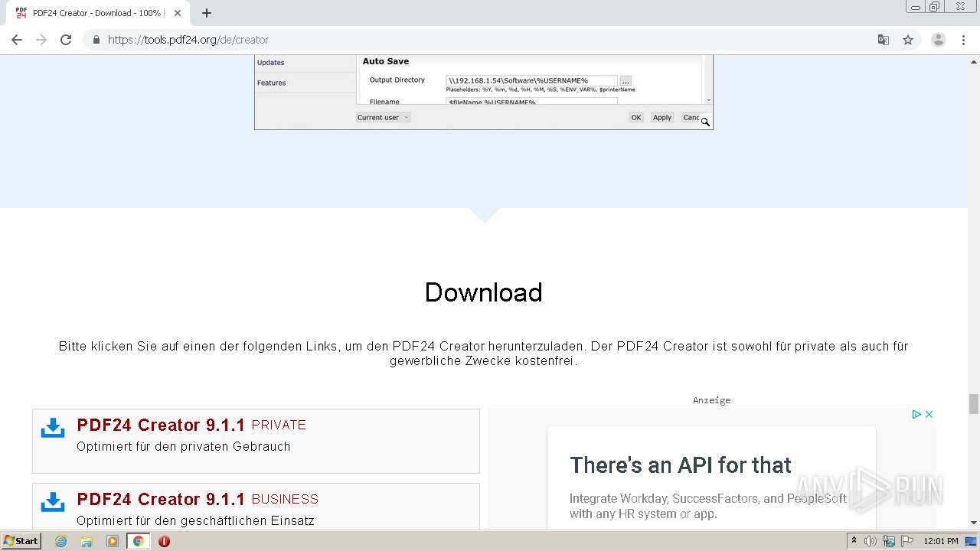Click the Apply button in settings image
Screen dimensions: 980x551
click(x=662, y=117)
